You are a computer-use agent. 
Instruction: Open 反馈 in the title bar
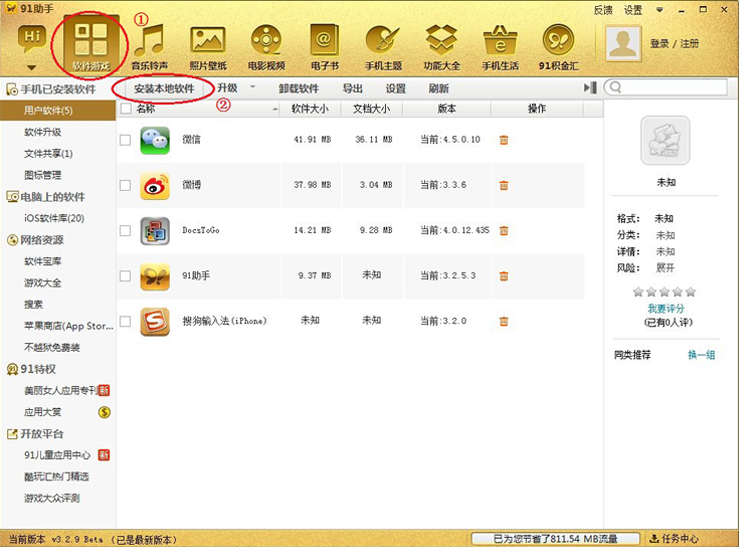tap(603, 10)
